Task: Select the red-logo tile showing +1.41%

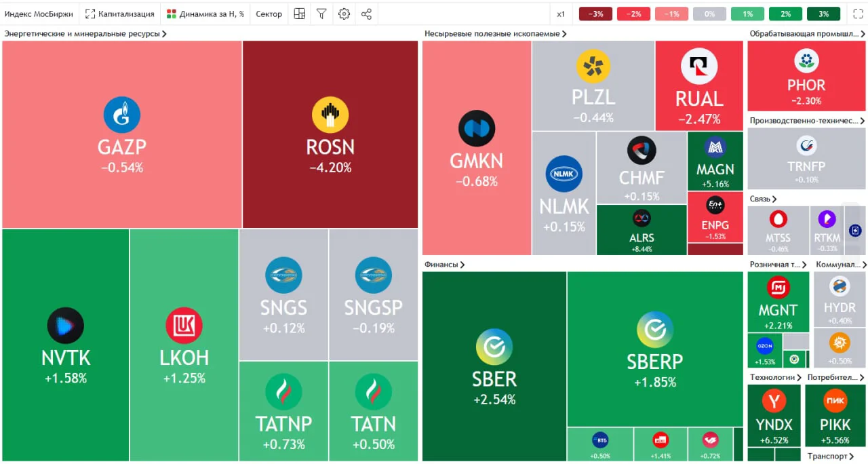Action: [660, 444]
